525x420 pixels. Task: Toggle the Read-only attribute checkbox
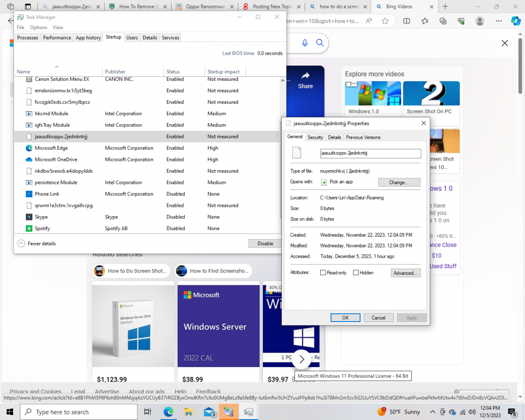click(x=323, y=273)
